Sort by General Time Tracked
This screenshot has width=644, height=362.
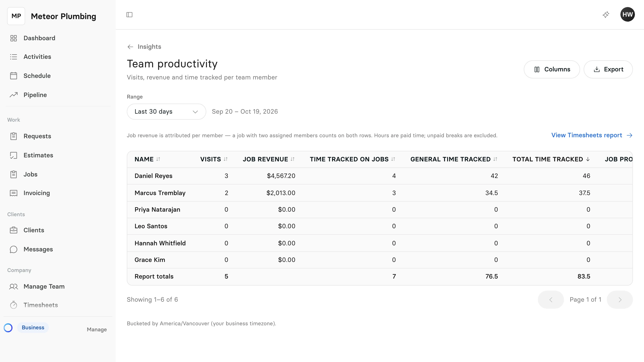coord(454,159)
